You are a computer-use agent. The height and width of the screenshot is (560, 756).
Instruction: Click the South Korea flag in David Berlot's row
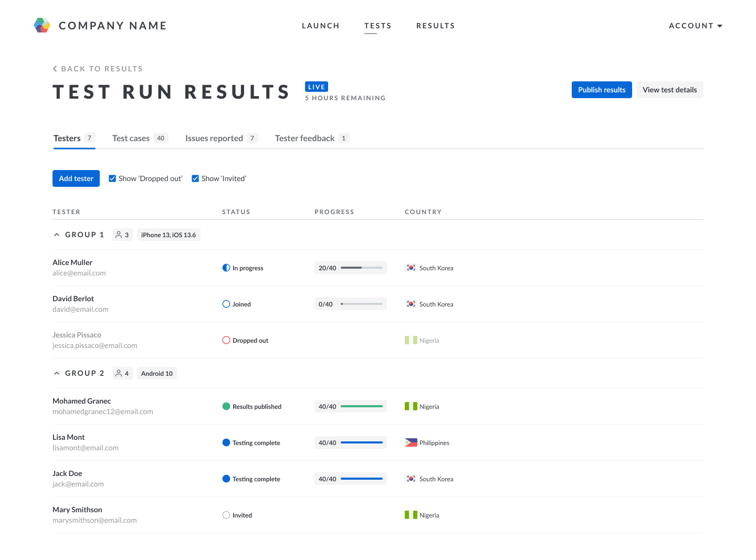(x=411, y=304)
